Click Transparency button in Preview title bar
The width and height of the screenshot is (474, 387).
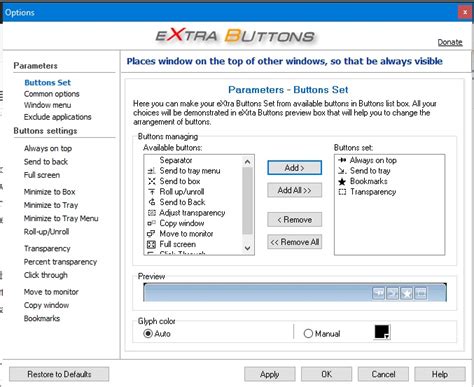click(421, 293)
